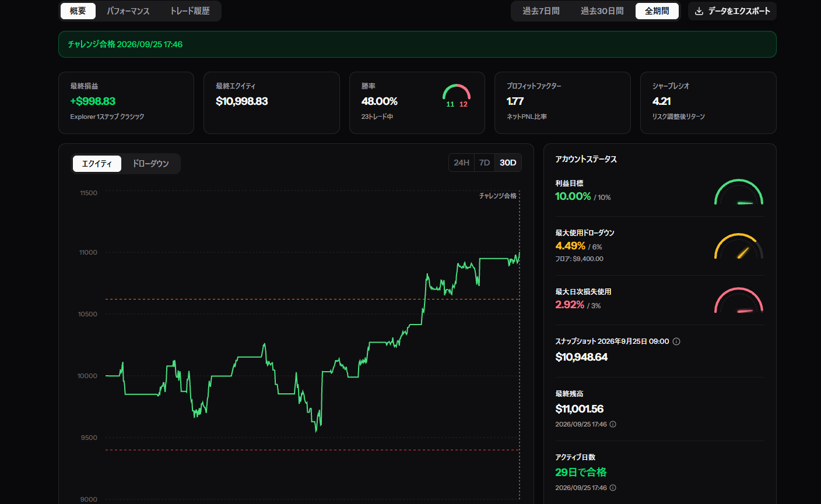Image resolution: width=821 pixels, height=504 pixels.
Task: Open the トレード履歴 tab
Action: point(190,11)
